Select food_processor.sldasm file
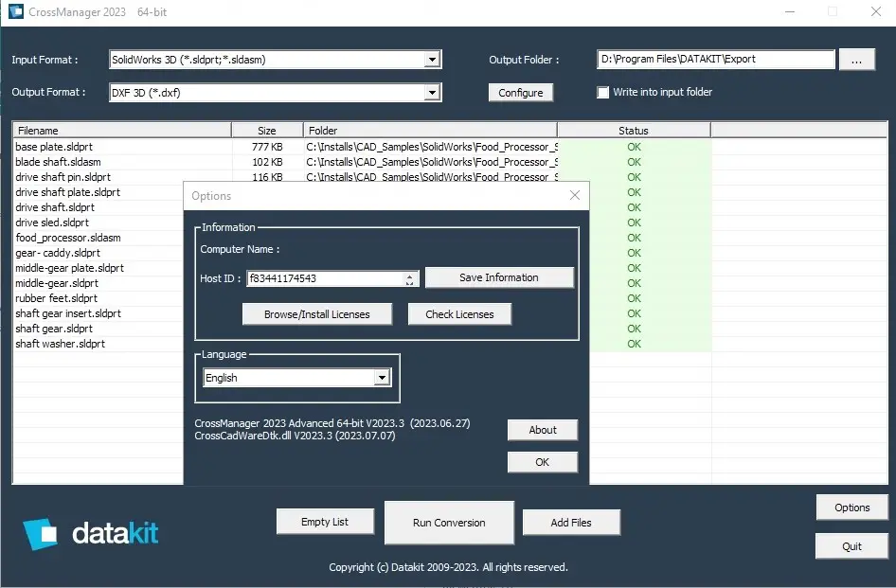 tap(68, 238)
